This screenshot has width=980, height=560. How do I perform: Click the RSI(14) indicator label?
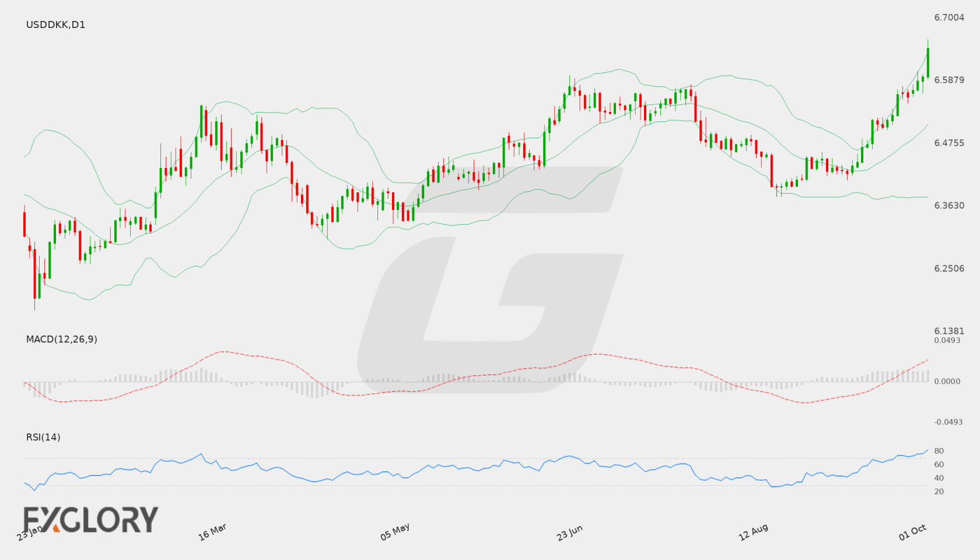tap(43, 437)
